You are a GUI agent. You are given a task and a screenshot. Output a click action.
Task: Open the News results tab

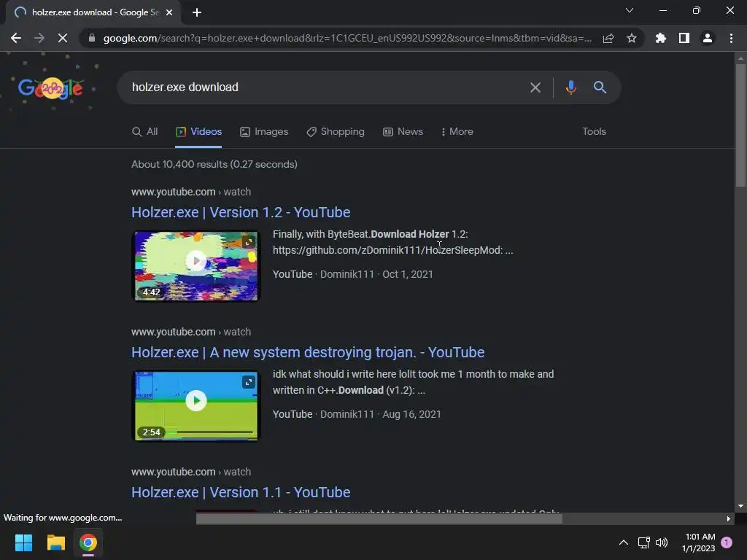point(403,132)
